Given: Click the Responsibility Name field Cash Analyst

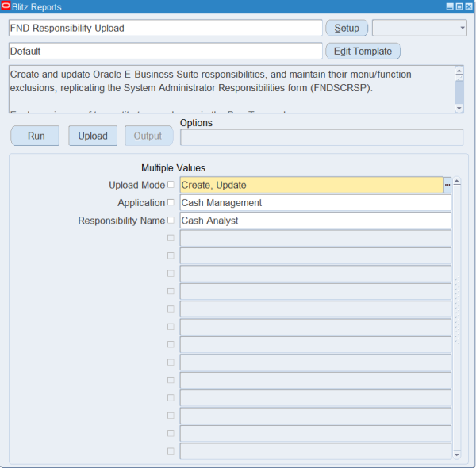Looking at the screenshot, I should pos(316,221).
